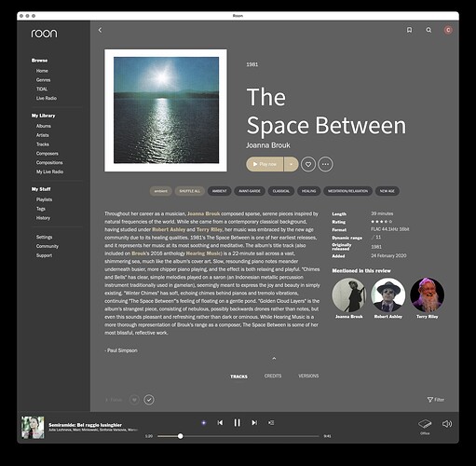The image size is (476, 466).
Task: Open the HEALING genre pill
Action: (x=308, y=191)
